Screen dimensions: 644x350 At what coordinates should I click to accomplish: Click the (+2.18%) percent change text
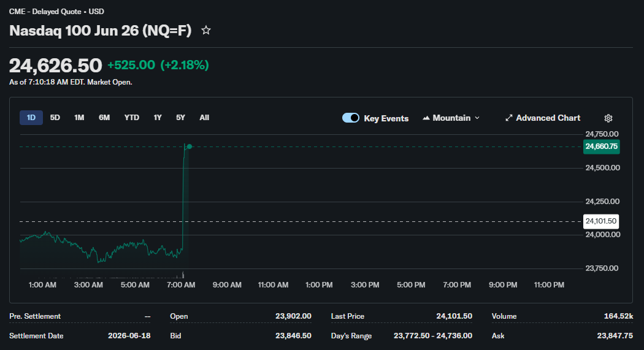[185, 65]
